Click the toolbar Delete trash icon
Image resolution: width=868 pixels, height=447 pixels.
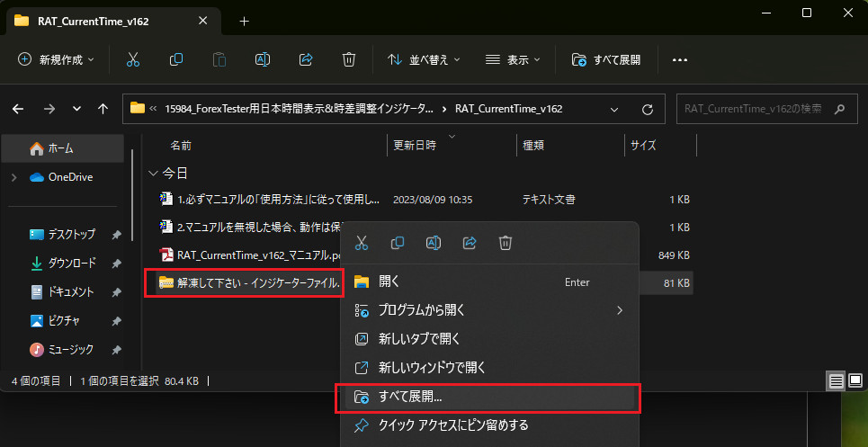[x=349, y=59]
